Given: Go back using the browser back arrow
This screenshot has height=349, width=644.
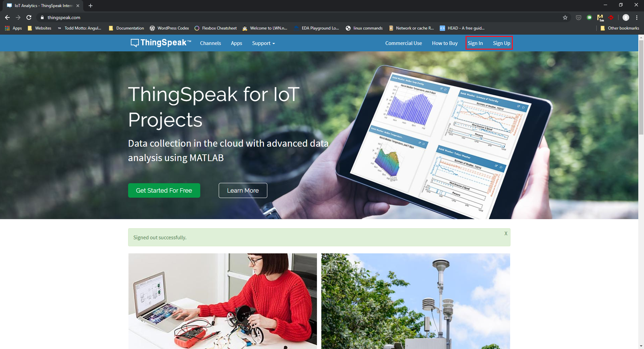Looking at the screenshot, I should [x=7, y=17].
